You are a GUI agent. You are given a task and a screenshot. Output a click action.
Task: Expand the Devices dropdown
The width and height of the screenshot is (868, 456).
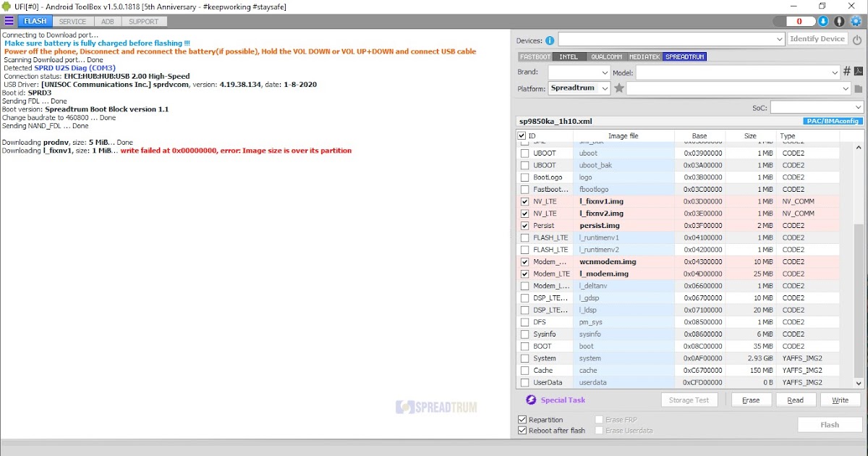click(x=780, y=39)
